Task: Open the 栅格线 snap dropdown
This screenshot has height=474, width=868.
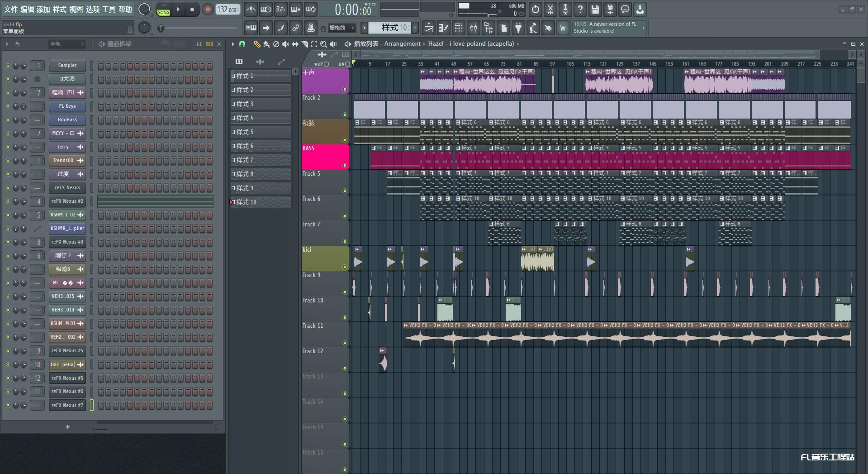Action: tap(342, 28)
